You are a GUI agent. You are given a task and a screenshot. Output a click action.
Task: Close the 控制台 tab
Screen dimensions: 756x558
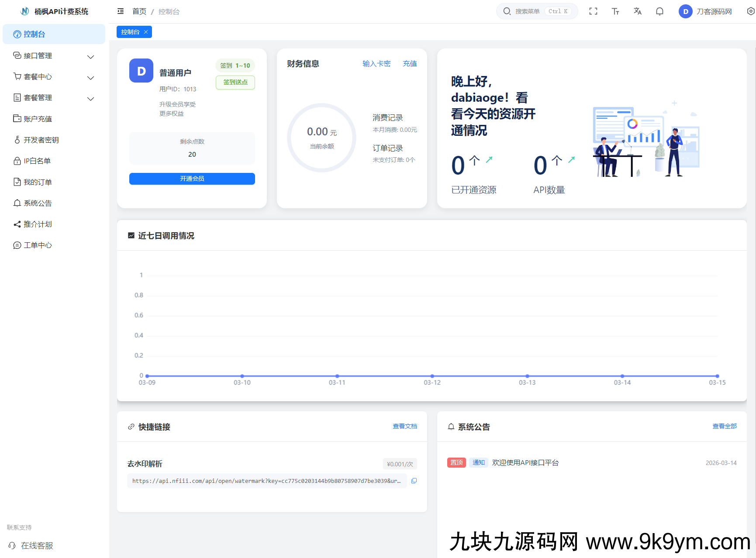coord(146,32)
